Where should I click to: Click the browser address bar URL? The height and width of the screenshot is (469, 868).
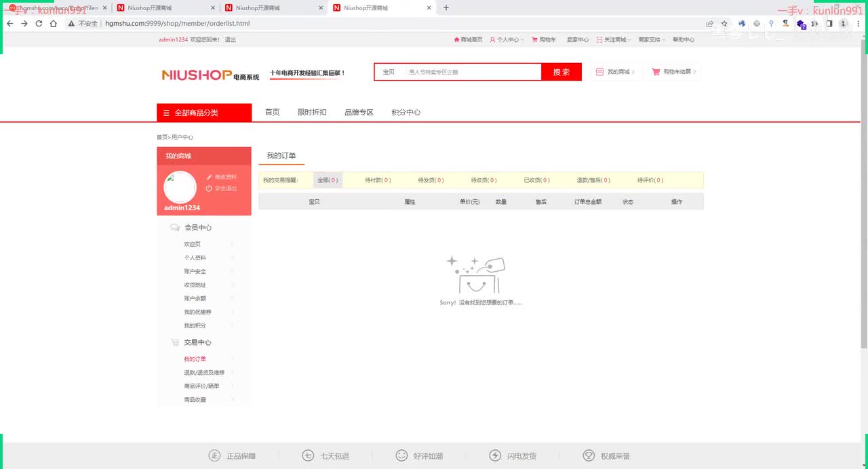178,23
